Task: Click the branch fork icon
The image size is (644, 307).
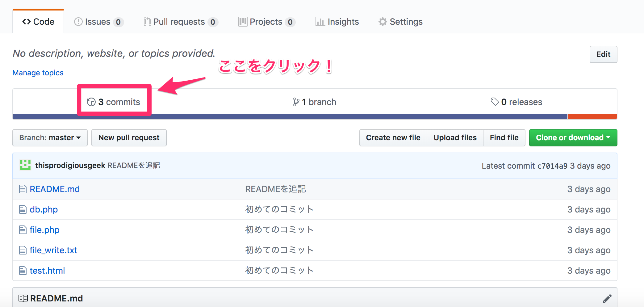Action: click(296, 102)
